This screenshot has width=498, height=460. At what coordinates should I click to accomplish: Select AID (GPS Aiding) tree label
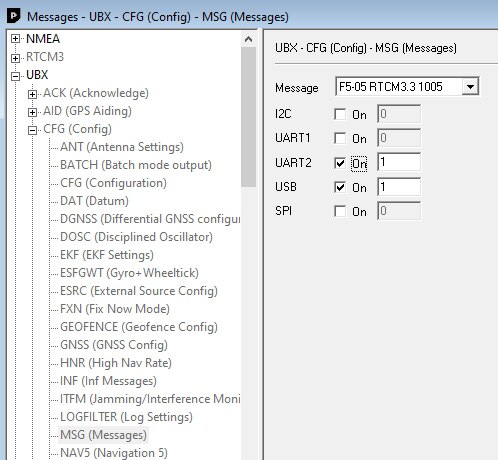coord(87,111)
